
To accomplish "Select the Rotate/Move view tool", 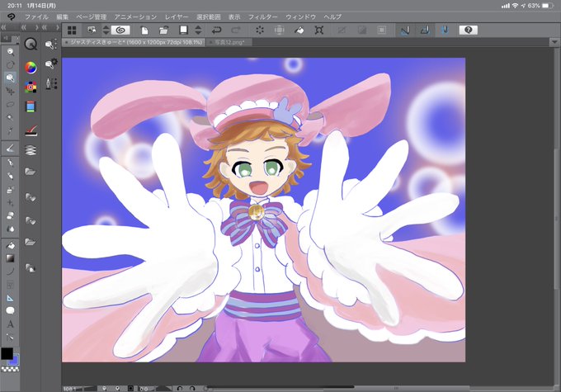I will click(x=11, y=65).
